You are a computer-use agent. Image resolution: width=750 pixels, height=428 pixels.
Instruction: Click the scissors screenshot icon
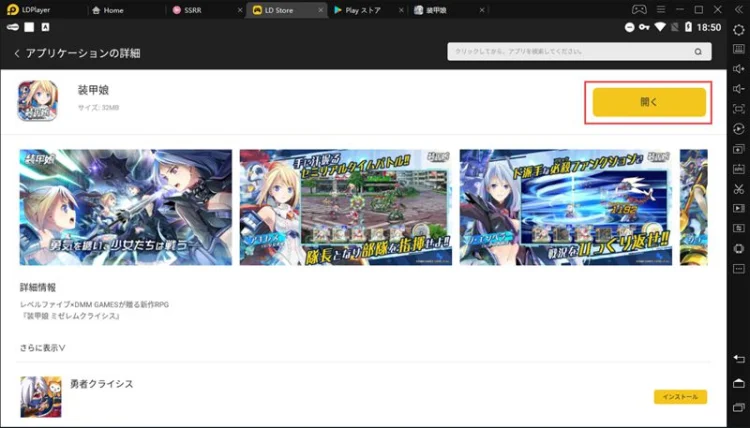(739, 189)
